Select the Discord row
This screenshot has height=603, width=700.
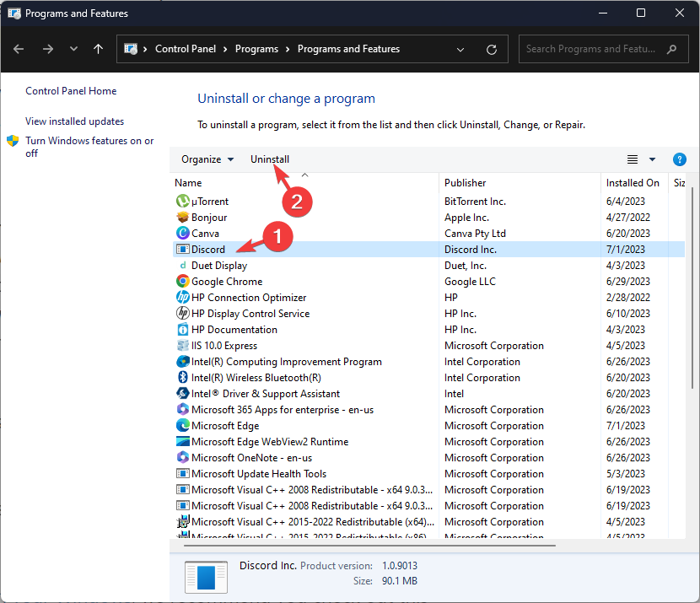[428, 249]
